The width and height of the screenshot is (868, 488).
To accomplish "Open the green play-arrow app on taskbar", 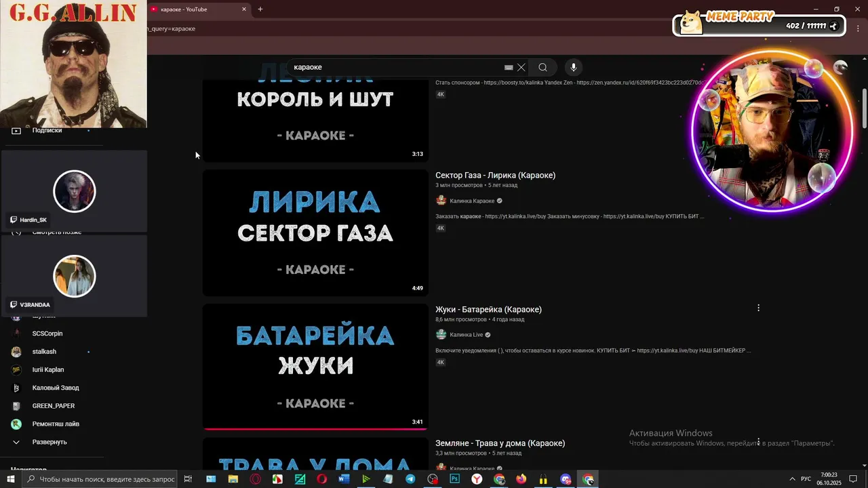I will (x=366, y=479).
